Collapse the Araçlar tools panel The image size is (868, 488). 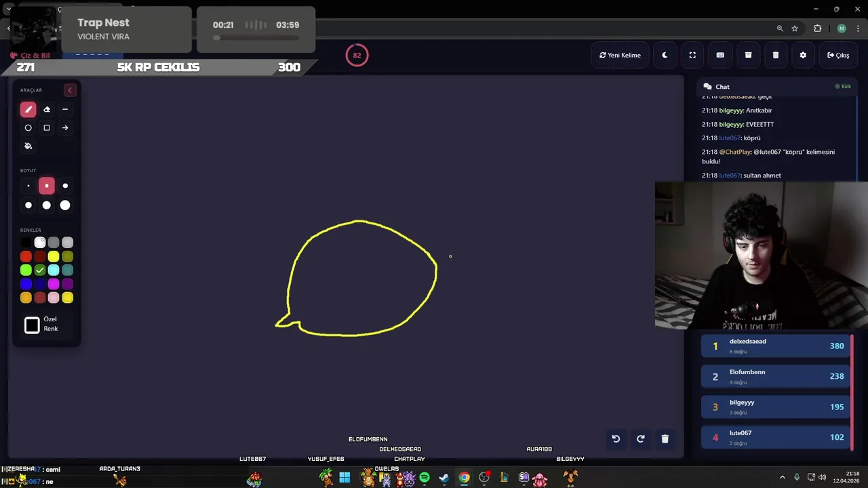(x=69, y=90)
